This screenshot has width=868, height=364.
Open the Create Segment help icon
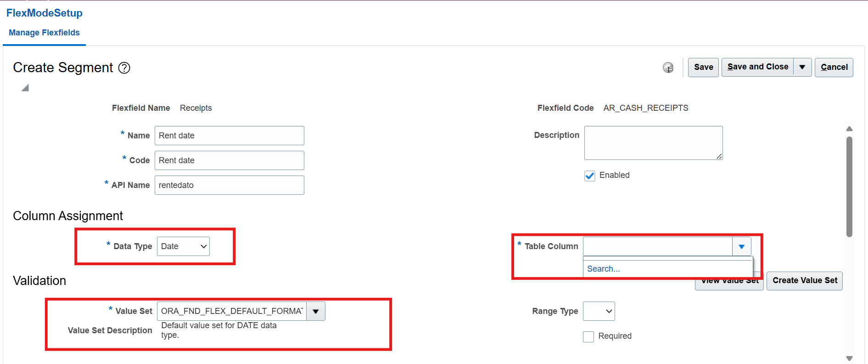coord(123,68)
